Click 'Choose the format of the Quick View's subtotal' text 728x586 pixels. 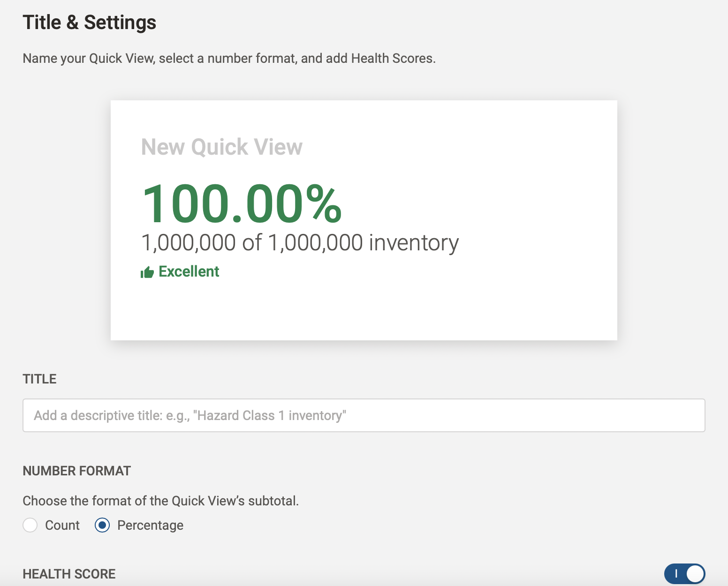coord(161,501)
